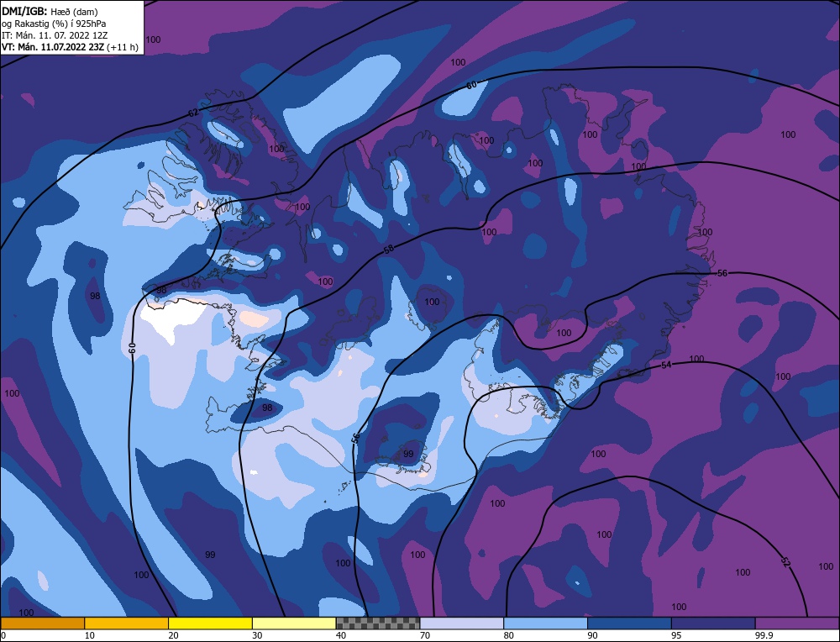Click the "70" legend scale value
840x642 pixels.
[425, 635]
